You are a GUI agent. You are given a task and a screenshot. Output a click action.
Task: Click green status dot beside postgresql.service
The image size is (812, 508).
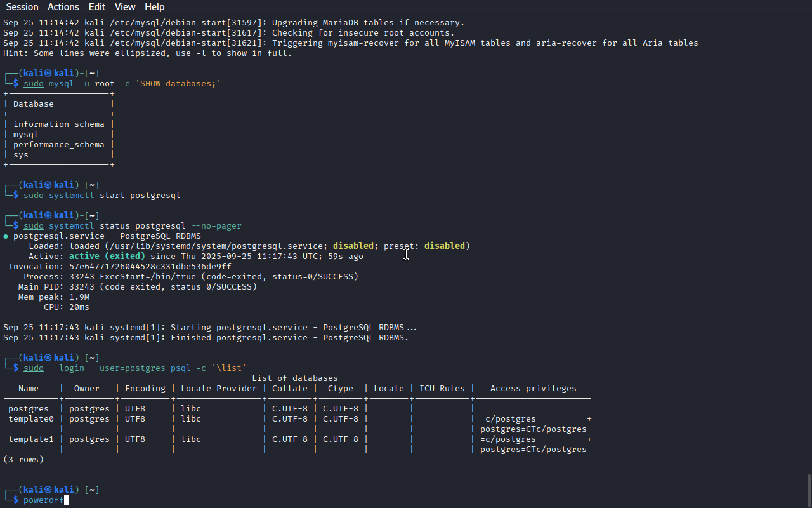coord(6,236)
